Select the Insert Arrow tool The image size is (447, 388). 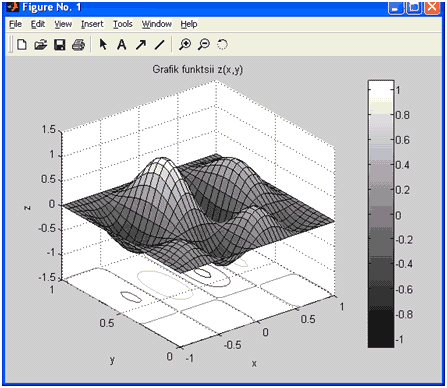(x=141, y=44)
